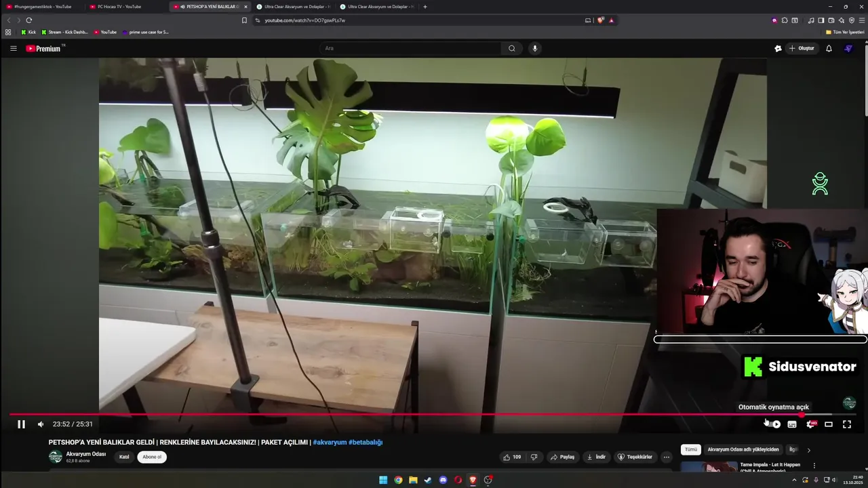Open Discord from taskbar

(x=443, y=480)
